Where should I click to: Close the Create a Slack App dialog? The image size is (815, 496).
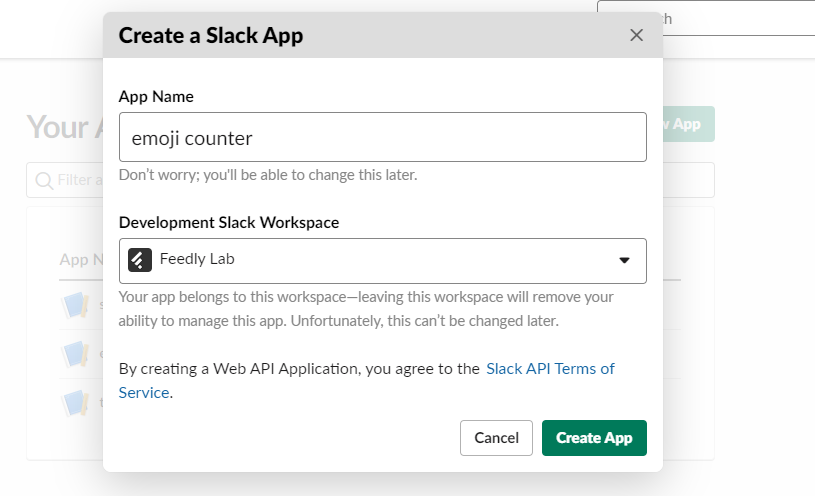[636, 36]
